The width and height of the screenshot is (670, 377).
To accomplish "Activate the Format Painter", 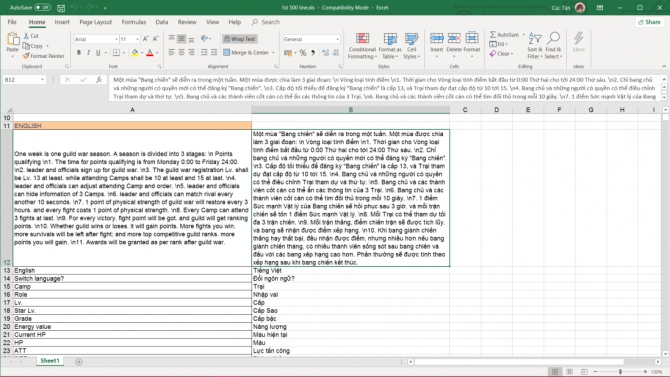I will click(x=44, y=56).
